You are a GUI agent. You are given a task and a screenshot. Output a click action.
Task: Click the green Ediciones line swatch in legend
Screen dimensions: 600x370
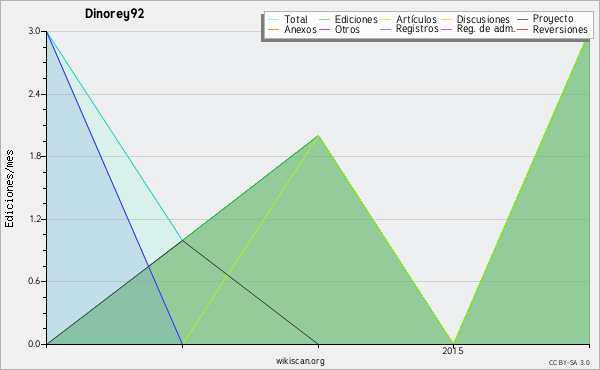coord(324,20)
